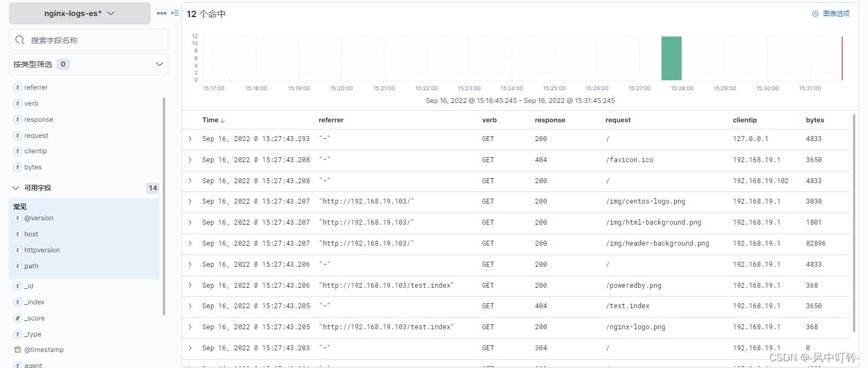868x368 pixels.
Task: Click the text type icon beside request
Action: [x=18, y=136]
